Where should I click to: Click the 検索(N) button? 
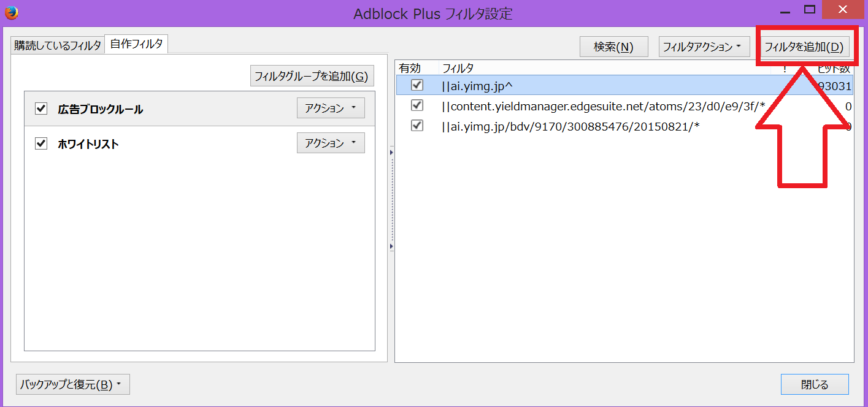[613, 47]
